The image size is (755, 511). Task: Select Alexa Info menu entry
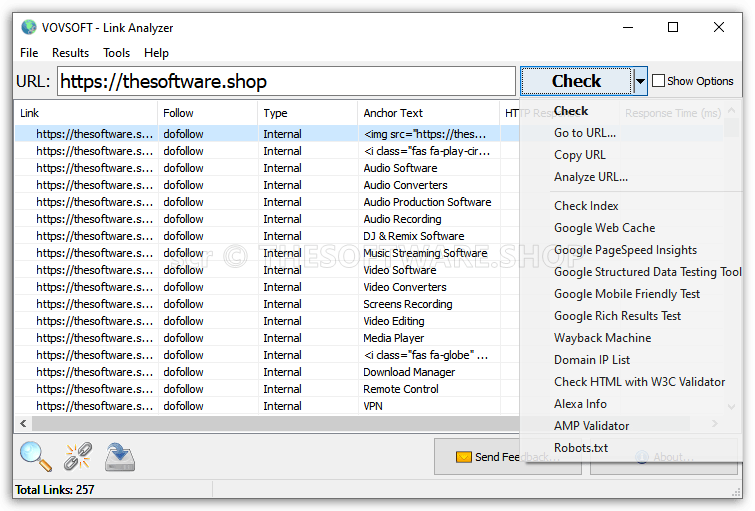tap(580, 404)
